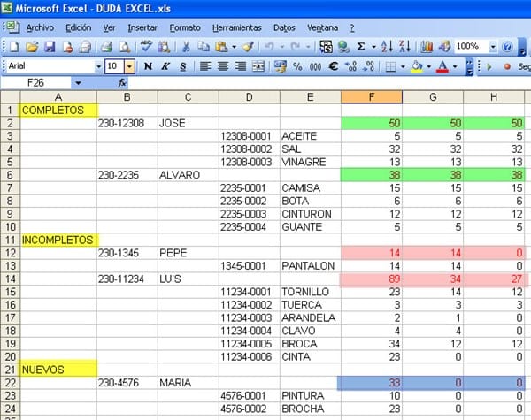Select the yellow INCOMPLETOS cell
The height and width of the screenshot is (420, 531).
pyautogui.click(x=58, y=240)
